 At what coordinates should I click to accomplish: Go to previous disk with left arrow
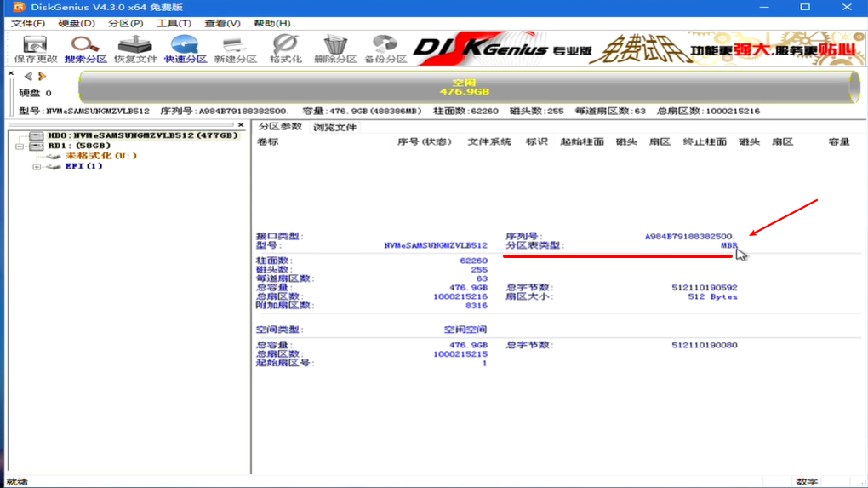(28, 76)
